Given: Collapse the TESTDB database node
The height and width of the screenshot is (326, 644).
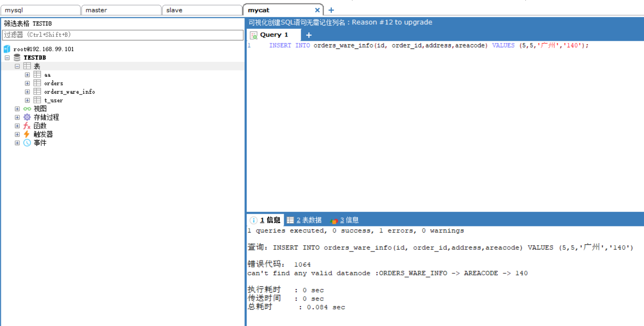Looking at the screenshot, I should click(7, 57).
